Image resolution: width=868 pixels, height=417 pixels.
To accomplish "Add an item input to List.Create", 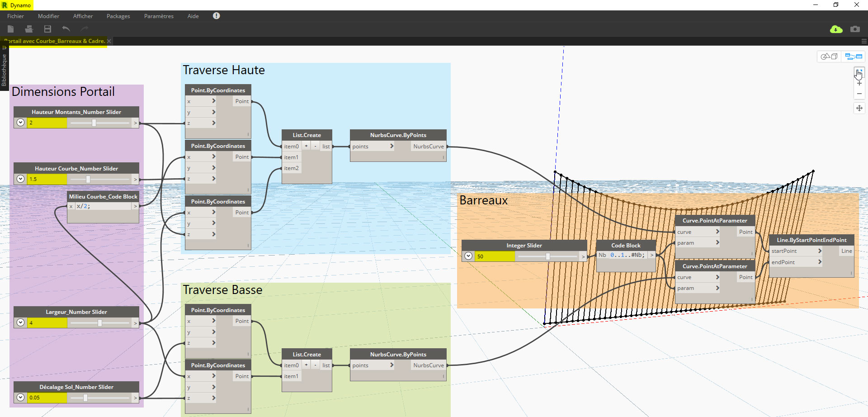I will tap(306, 146).
